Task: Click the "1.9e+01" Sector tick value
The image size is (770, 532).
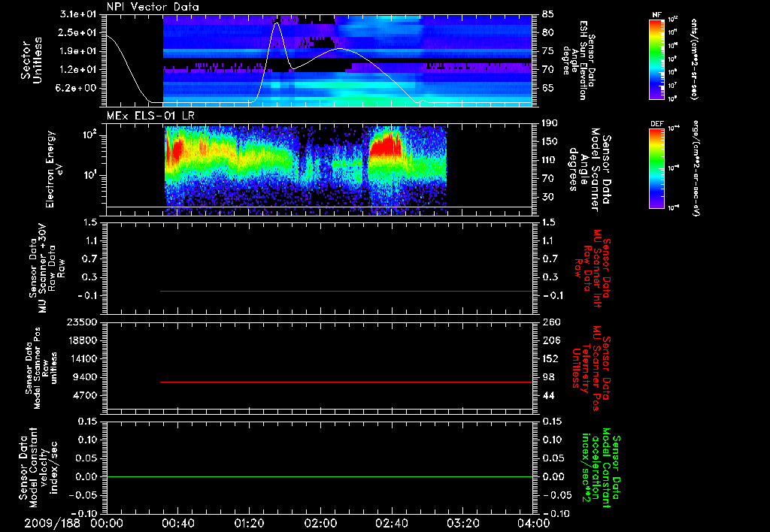Action: point(78,51)
